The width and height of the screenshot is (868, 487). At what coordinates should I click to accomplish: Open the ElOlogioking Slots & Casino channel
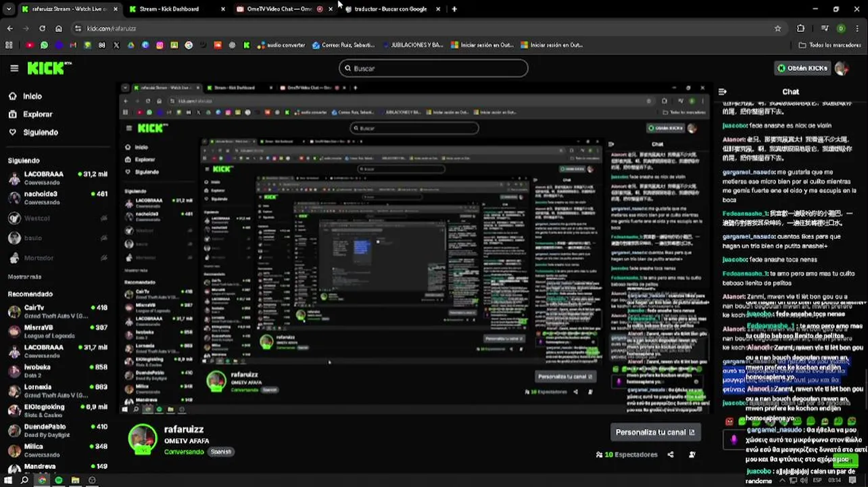tap(57, 411)
